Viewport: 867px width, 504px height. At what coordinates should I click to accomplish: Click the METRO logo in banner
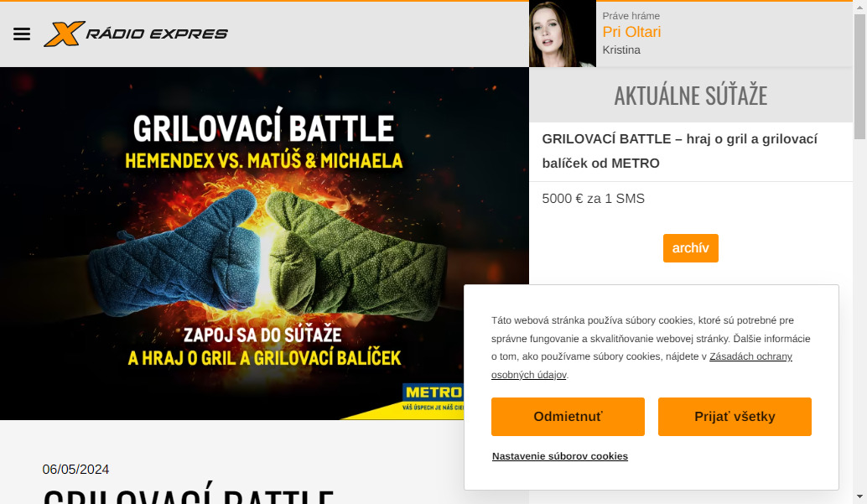point(433,397)
